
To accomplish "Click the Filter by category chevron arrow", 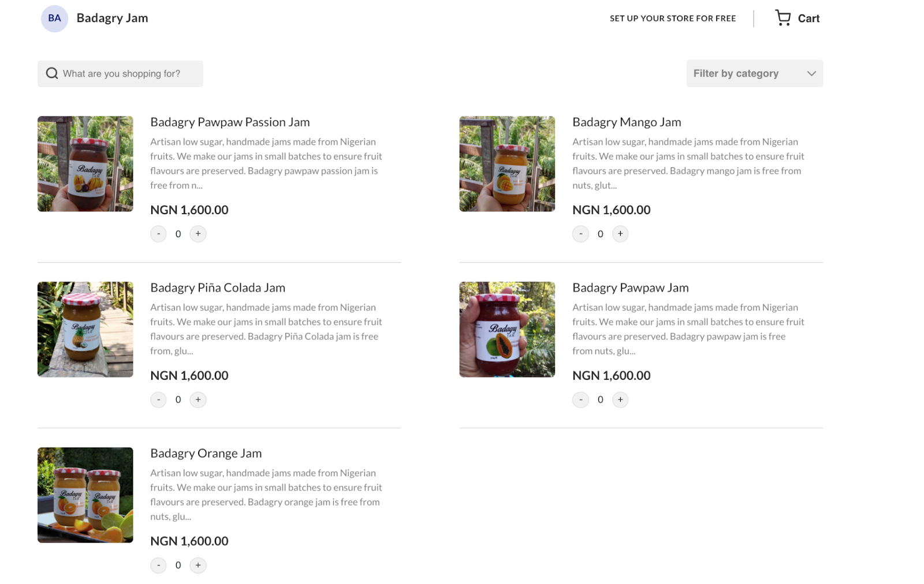I will (811, 73).
